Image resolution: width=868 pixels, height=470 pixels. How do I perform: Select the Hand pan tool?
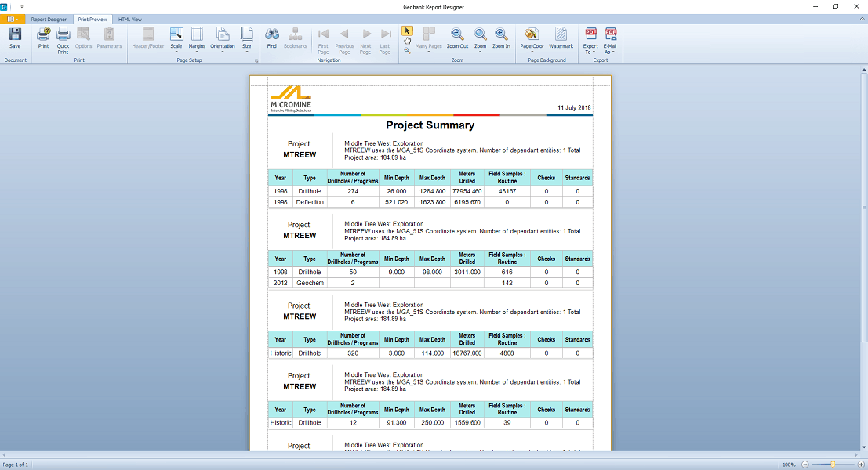(x=408, y=41)
